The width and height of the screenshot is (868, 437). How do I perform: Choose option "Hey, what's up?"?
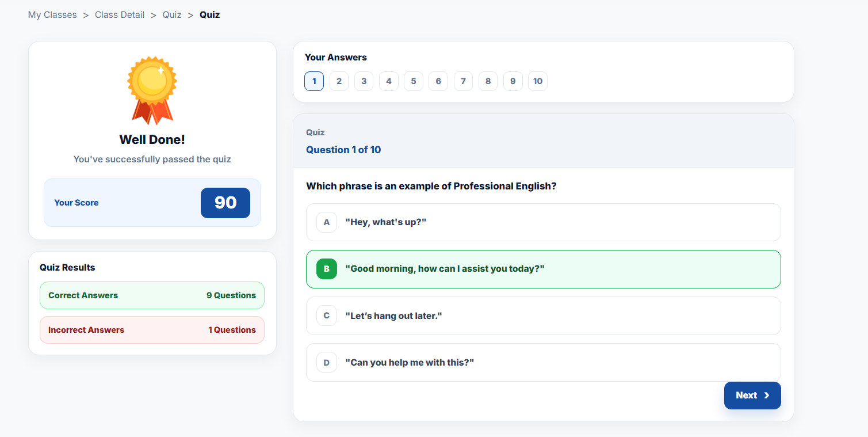tap(544, 222)
